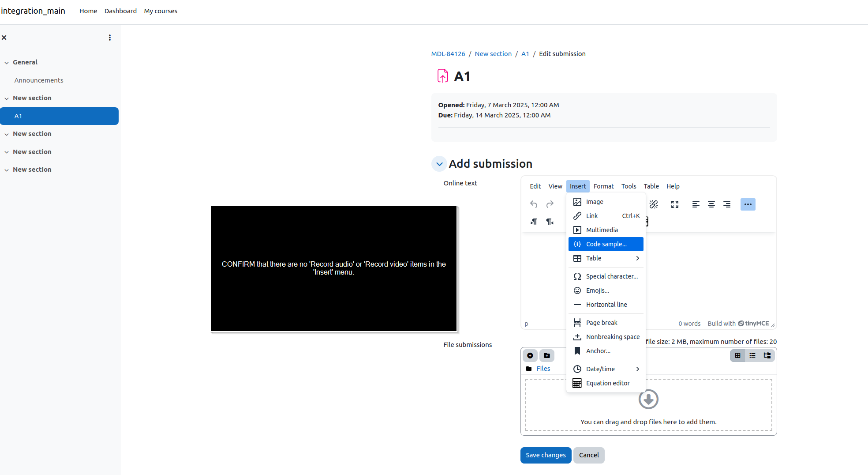
Task: Close the course index drawer
Action: (x=4, y=38)
